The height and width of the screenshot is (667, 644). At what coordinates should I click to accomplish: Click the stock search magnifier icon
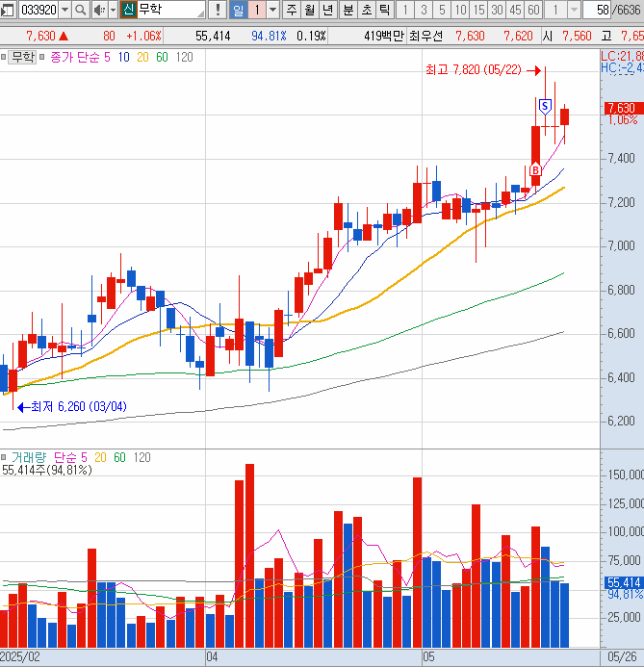coord(80,10)
